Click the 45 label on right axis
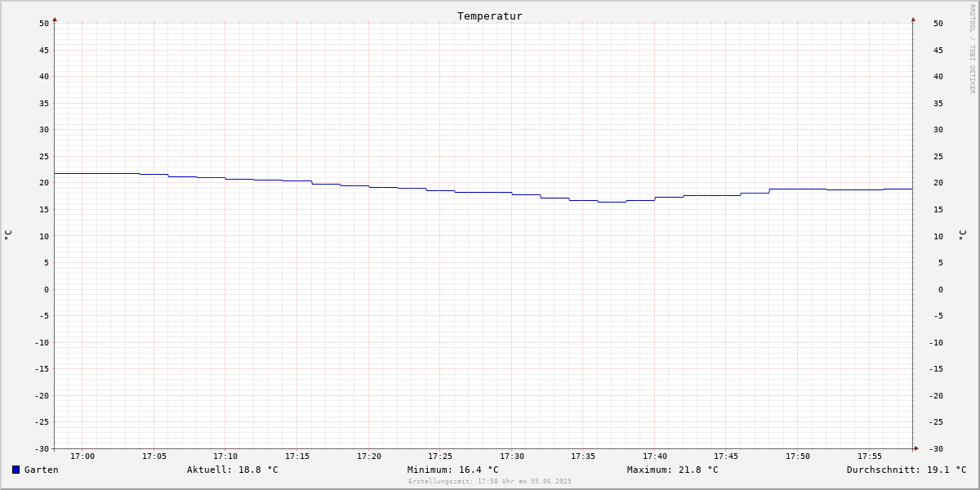980x490 pixels. pyautogui.click(x=938, y=50)
